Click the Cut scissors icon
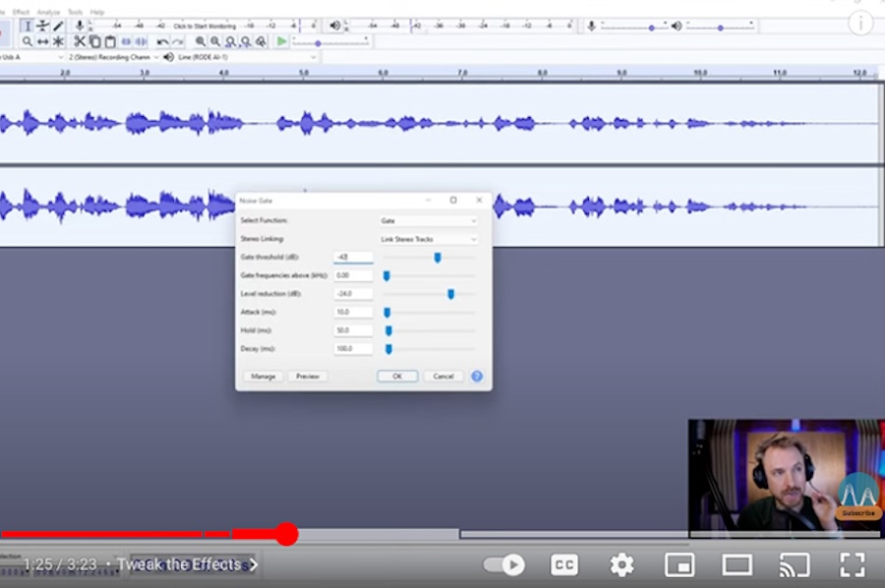This screenshot has width=885, height=588. (80, 41)
